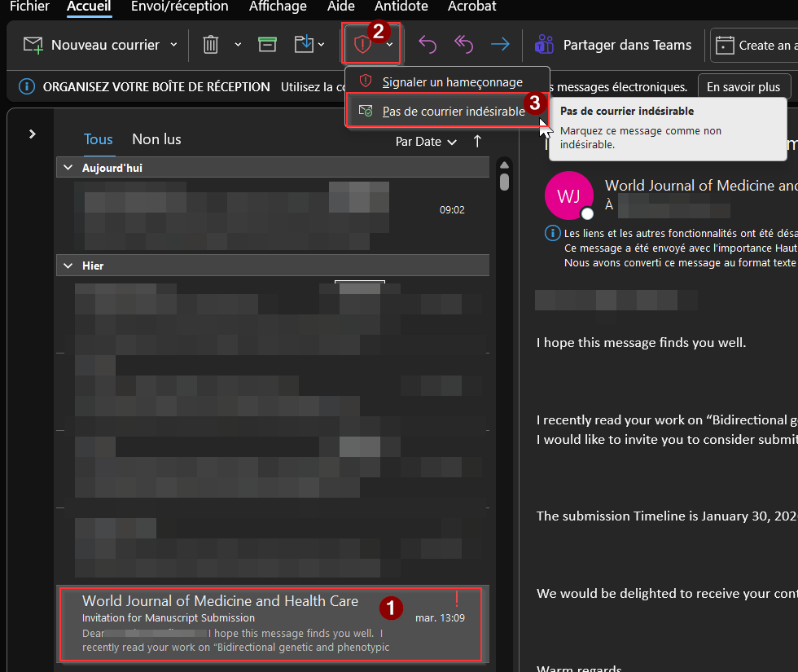Toggle sort order with the up arrow

click(x=477, y=141)
